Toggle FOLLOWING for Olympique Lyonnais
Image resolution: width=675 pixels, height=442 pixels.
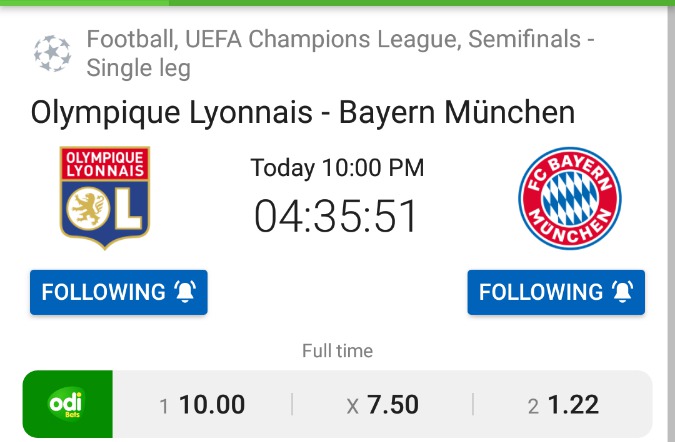point(119,292)
